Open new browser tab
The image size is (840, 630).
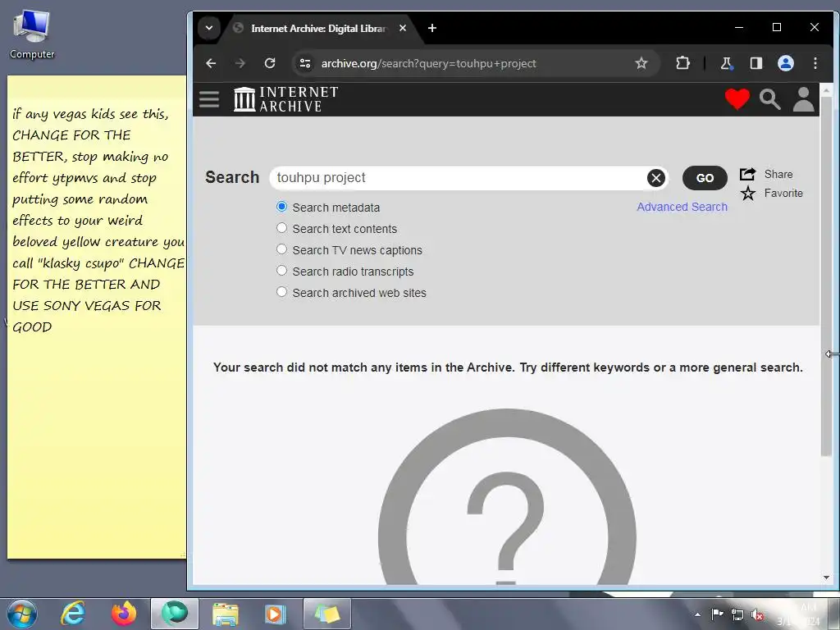click(432, 28)
